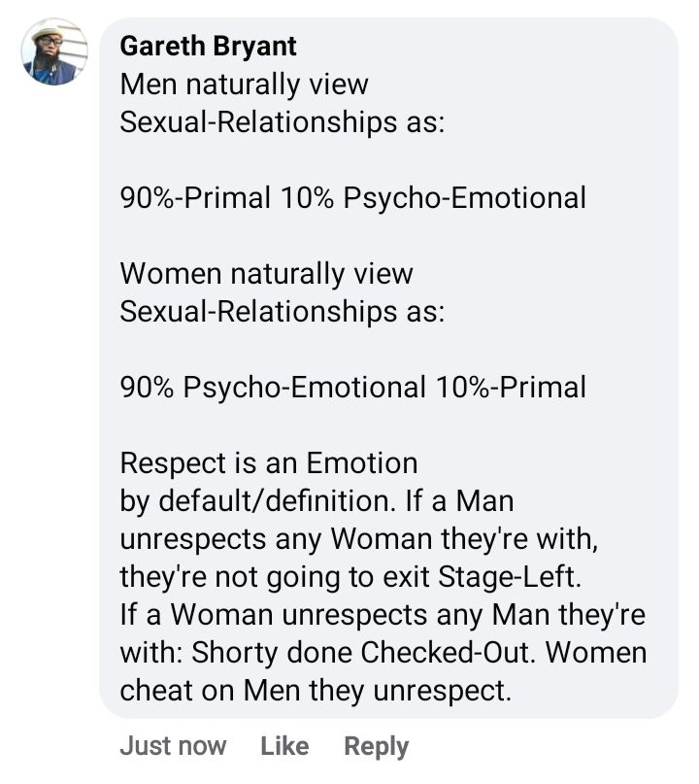Select the '90% Psycho-Emotional 10%-Primal' line
699x784 pixels.
pos(352,388)
